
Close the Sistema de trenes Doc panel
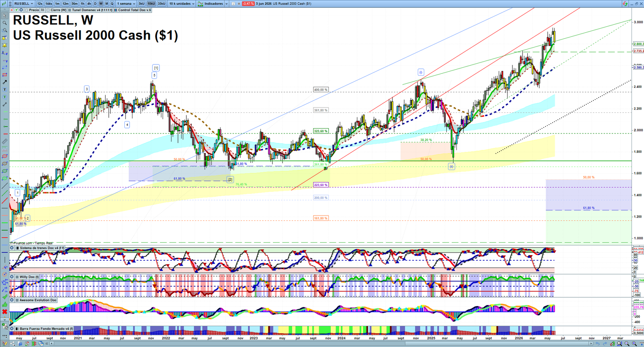coord(12,248)
